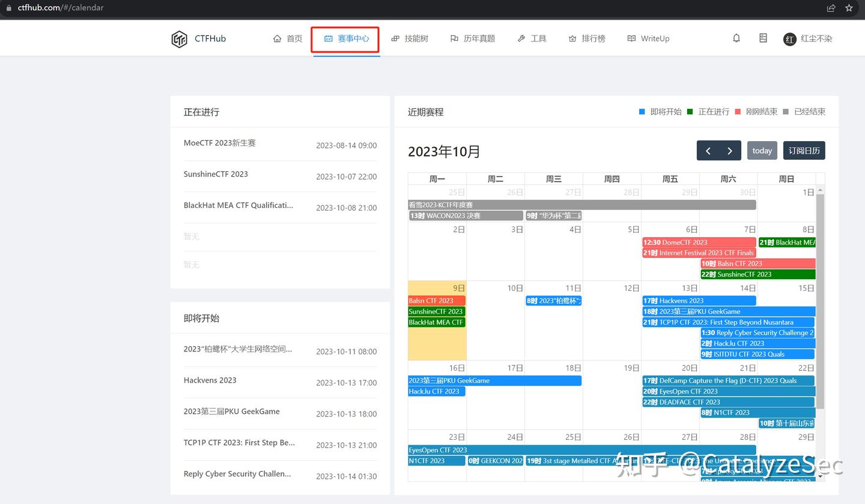Click the CTFHub logo icon

pyautogui.click(x=178, y=38)
